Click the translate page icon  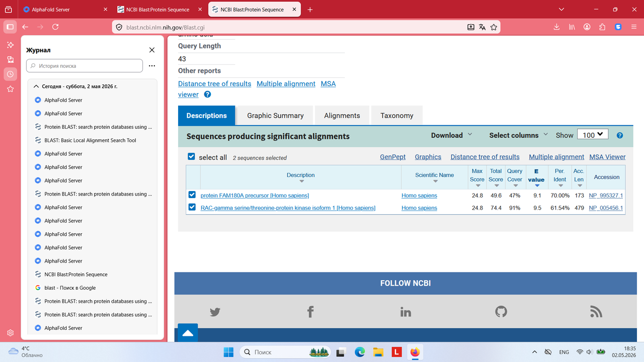[482, 27]
